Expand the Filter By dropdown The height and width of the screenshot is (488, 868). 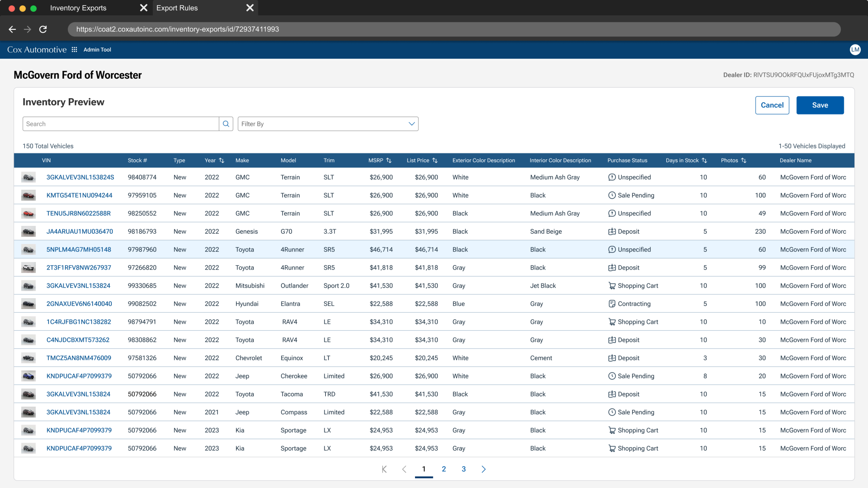tap(328, 124)
